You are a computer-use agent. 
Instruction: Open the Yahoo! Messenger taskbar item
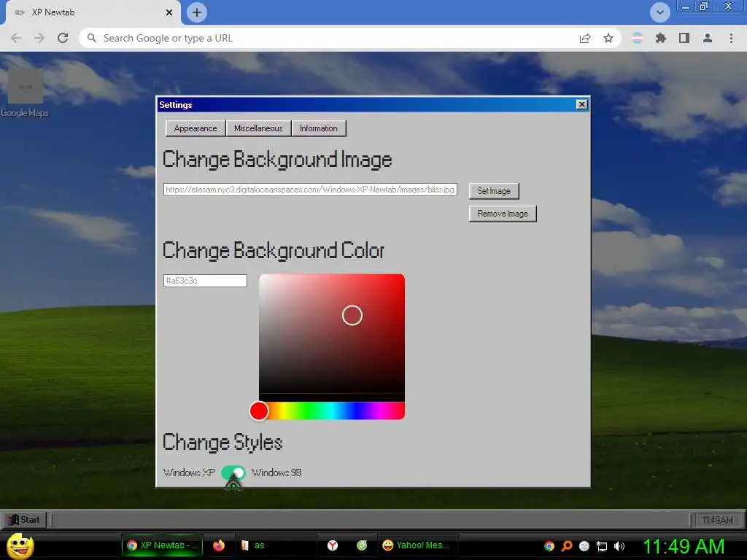point(418,545)
